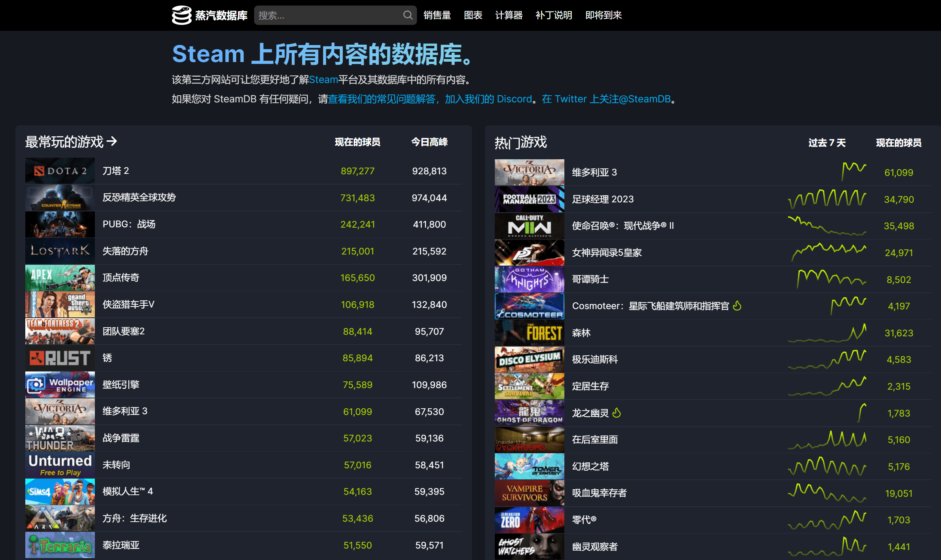Image resolution: width=941 pixels, height=560 pixels.
Task: Open the Vampire Survivors thumbnail
Action: coord(530,493)
